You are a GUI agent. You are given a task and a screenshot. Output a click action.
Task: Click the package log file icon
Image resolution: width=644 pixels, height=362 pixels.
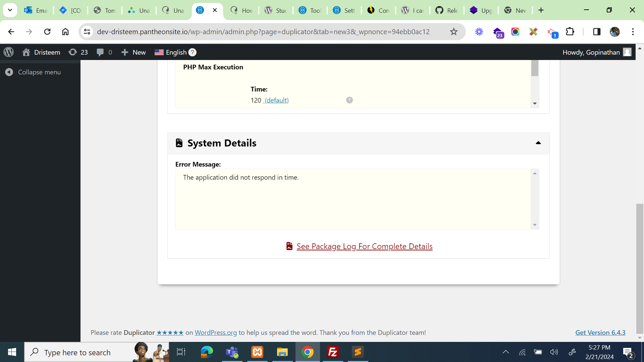click(289, 246)
